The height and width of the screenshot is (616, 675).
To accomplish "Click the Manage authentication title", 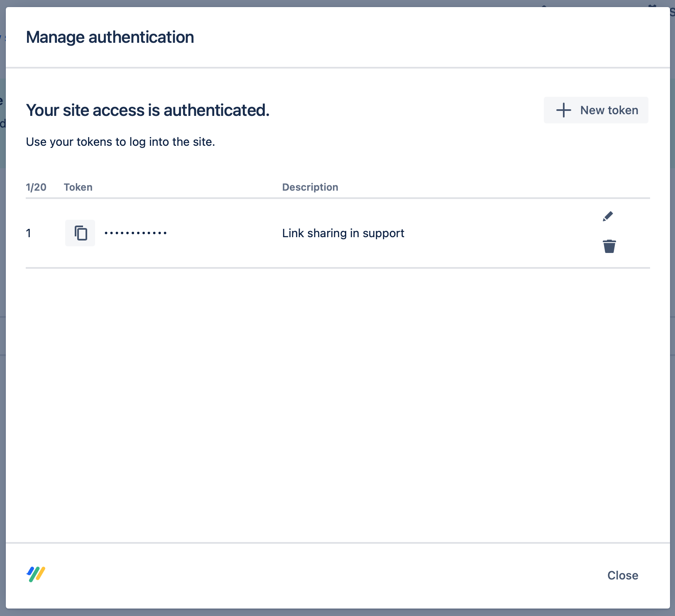I will pyautogui.click(x=110, y=37).
